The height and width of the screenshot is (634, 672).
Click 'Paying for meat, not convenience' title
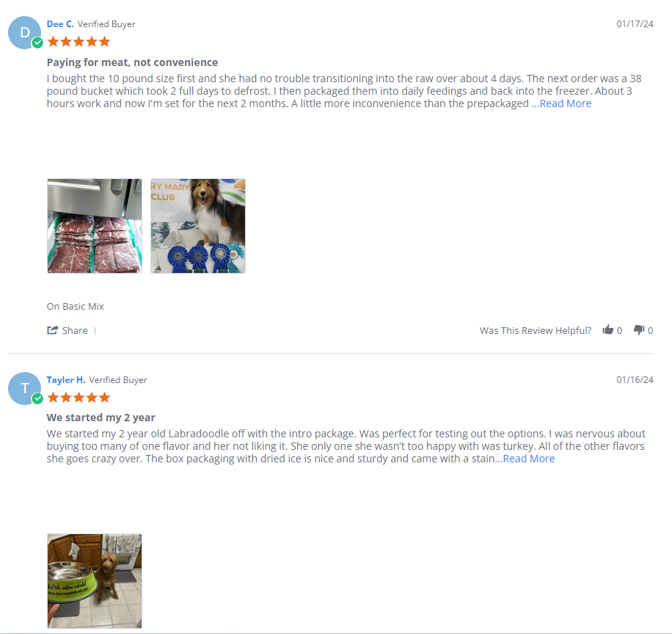tap(133, 62)
